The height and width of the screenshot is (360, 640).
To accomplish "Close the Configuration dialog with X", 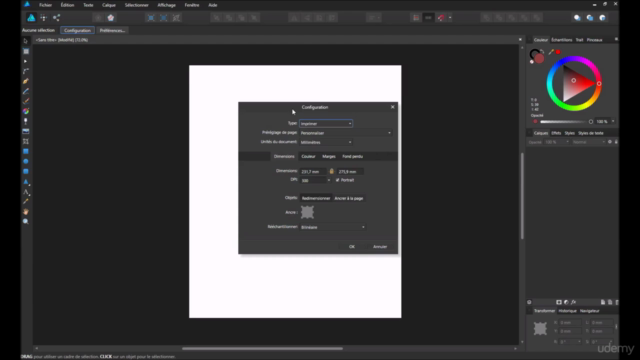I will (393, 107).
